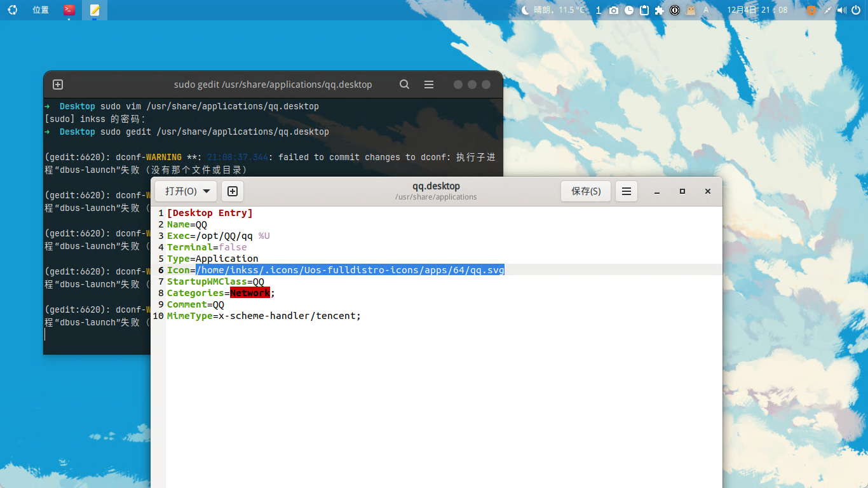Click the [sudo] inkss 的密码 line in terminal
Screen dimensions: 868x488
pyautogui.click(x=95, y=119)
